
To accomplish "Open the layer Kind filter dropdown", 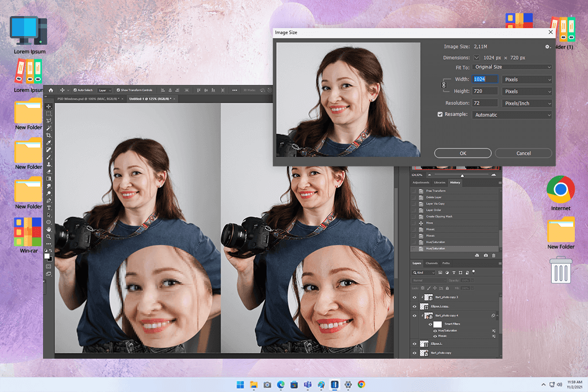I will [x=424, y=273].
